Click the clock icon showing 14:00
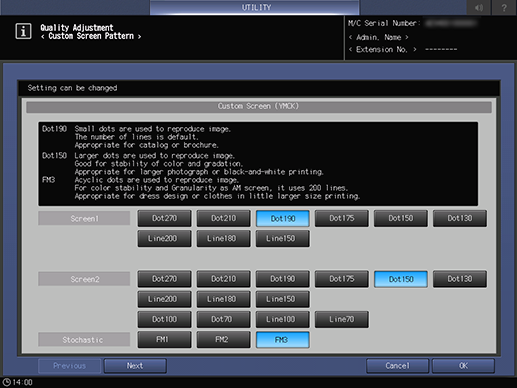 6,382
